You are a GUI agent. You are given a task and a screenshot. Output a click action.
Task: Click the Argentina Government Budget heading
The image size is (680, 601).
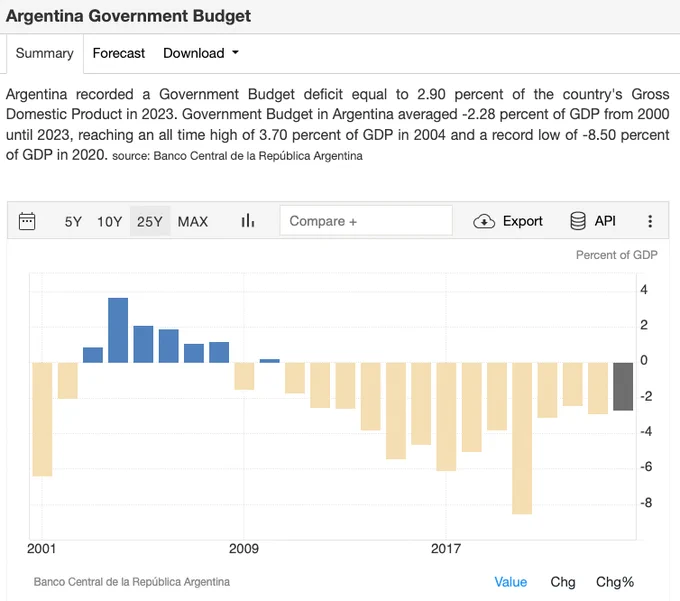(x=128, y=16)
